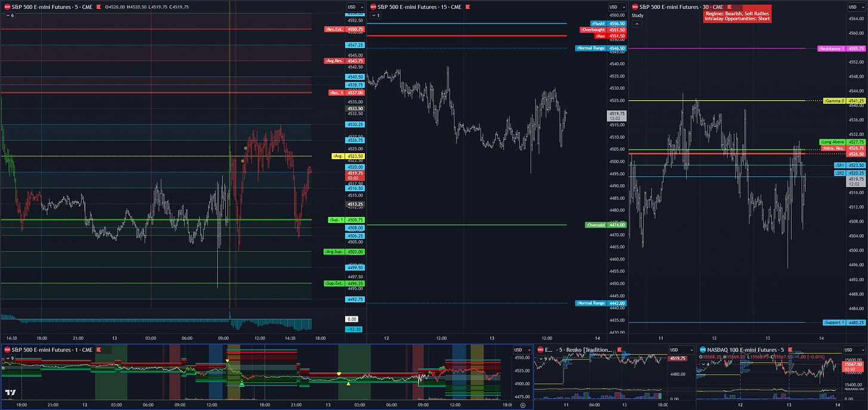Click the red flag on the 15-minute chart title
The width and height of the screenshot is (868, 410).
tap(468, 7)
